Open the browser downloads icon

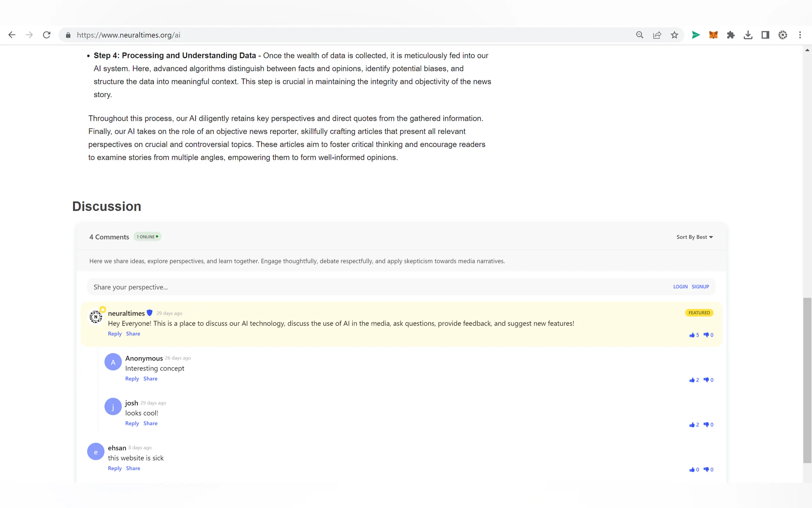click(748, 35)
